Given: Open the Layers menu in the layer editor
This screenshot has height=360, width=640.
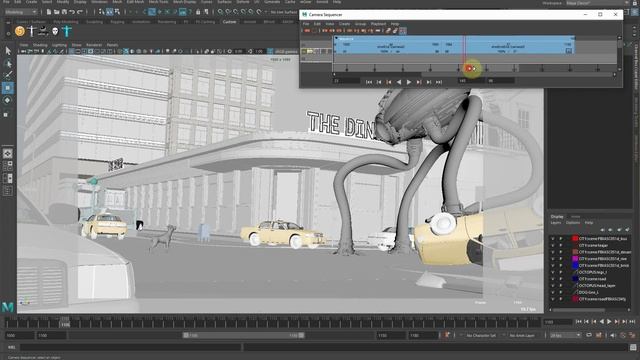Looking at the screenshot, I should [556, 223].
